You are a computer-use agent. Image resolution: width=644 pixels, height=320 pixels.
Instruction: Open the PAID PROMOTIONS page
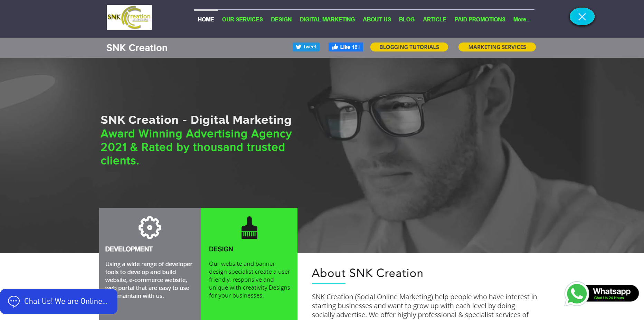(x=480, y=20)
